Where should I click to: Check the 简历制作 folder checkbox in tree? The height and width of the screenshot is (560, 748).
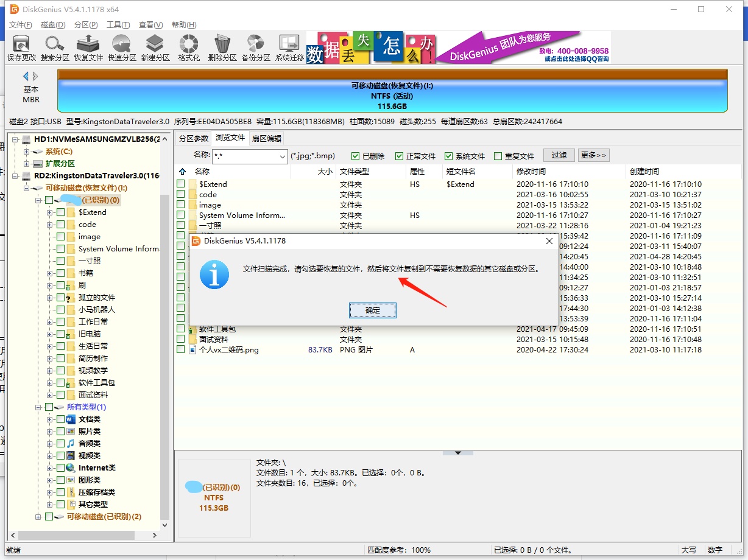60,359
